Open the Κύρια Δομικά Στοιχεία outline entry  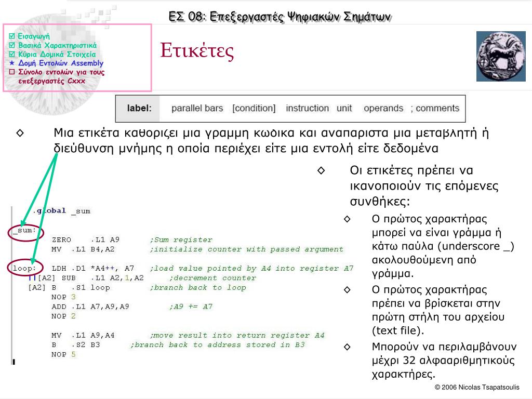(x=57, y=54)
